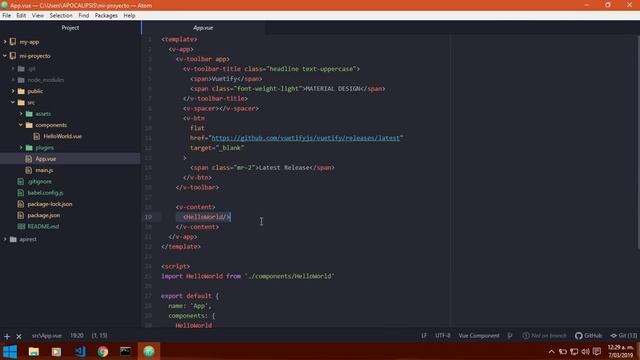The width and height of the screenshot is (640, 360).
Task: Click the 19:20 cursor position indicator
Action: coord(77,336)
